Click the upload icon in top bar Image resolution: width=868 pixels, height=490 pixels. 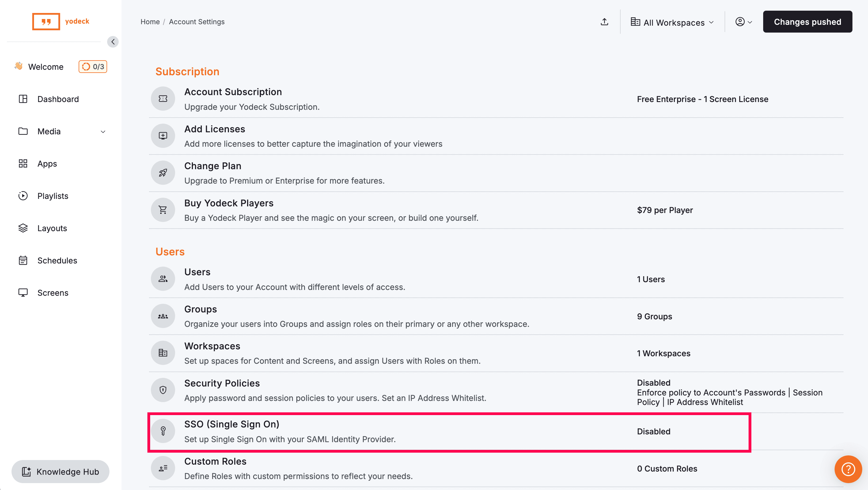[604, 22]
